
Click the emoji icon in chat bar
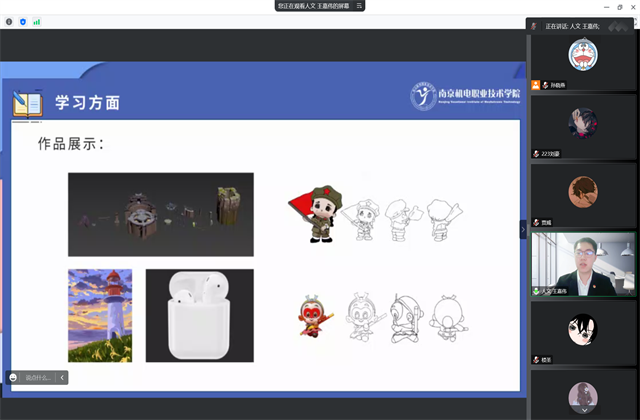click(x=14, y=377)
